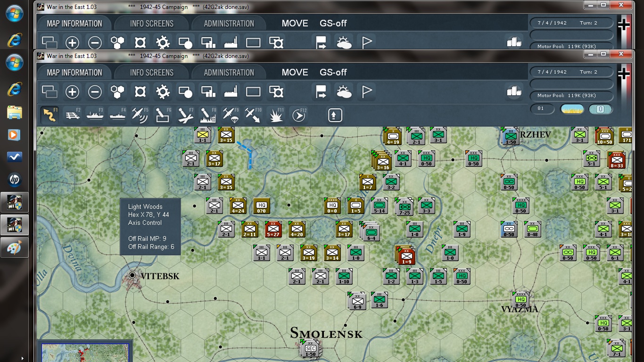
Task: Click front window flag-with-arrow icon
Action: [321, 91]
